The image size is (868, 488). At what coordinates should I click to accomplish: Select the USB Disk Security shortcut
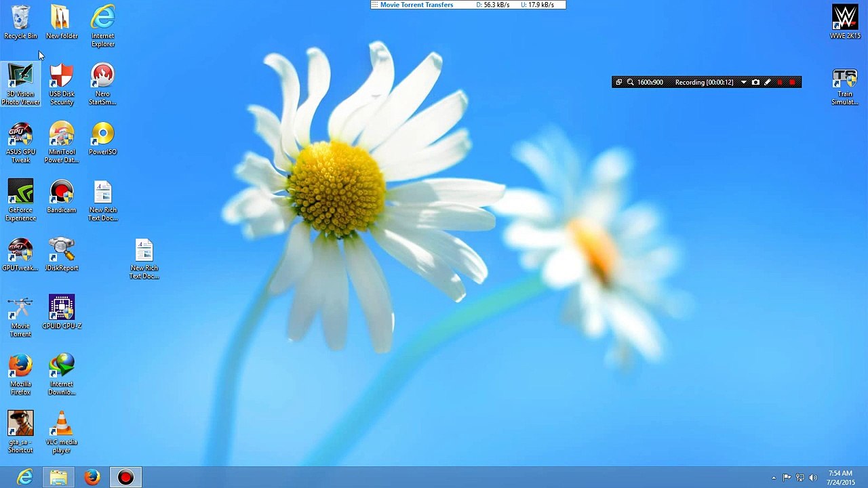coord(62,85)
